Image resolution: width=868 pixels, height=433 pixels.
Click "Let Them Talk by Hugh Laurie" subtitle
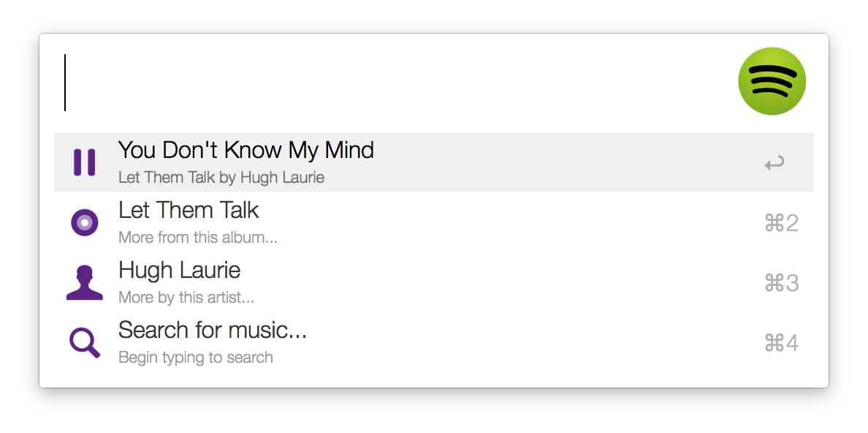(221, 178)
